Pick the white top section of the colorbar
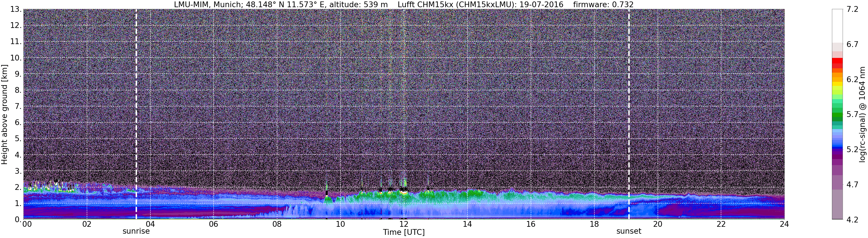Screen dimensions: 868x238 pos(837,26)
